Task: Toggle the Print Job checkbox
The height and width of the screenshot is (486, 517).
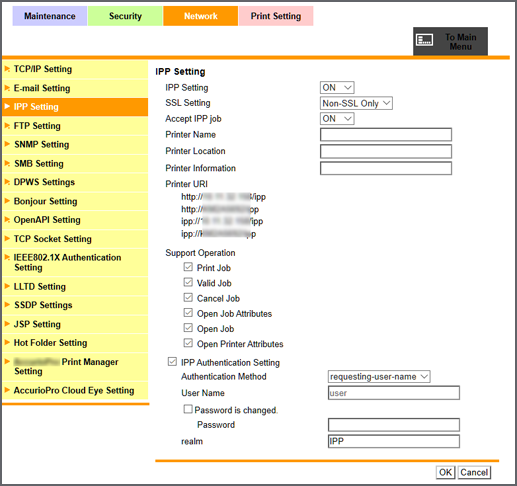Action: coord(188,267)
